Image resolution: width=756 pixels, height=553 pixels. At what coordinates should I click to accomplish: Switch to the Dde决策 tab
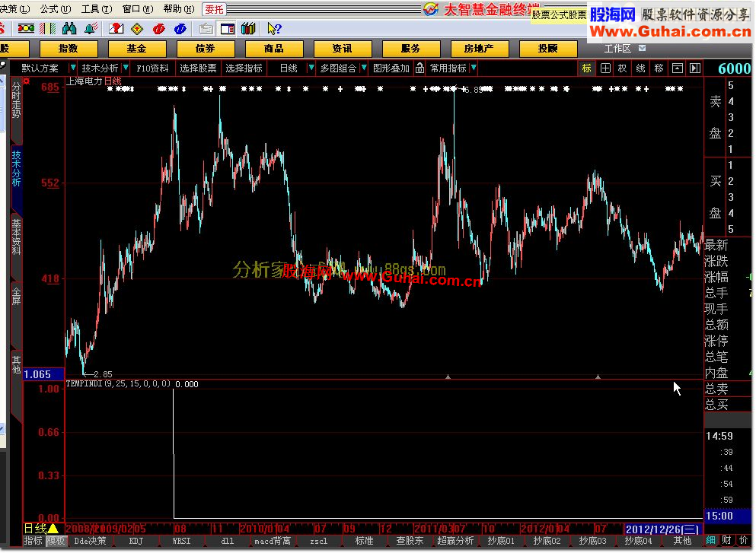point(90,541)
